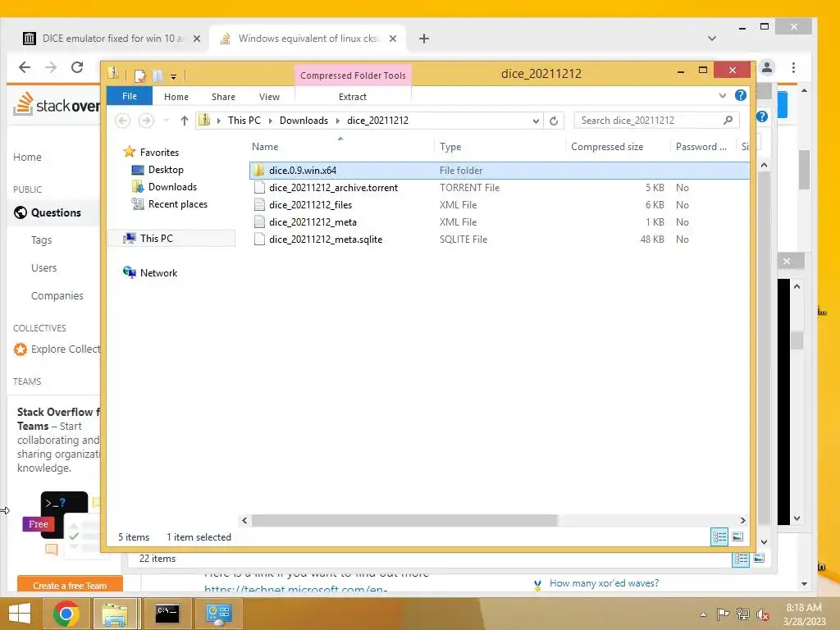
Task: Expand the address bar history dropdown
Action: pos(536,121)
